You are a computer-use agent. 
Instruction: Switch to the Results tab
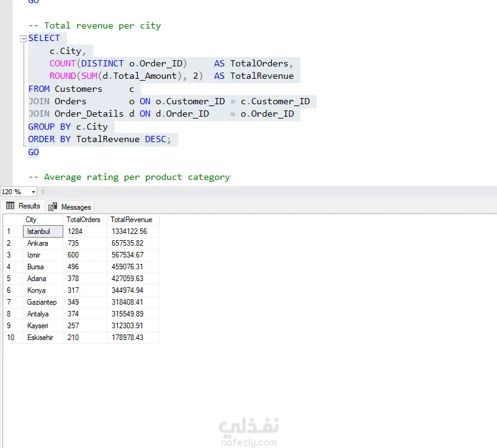pyautogui.click(x=23, y=206)
